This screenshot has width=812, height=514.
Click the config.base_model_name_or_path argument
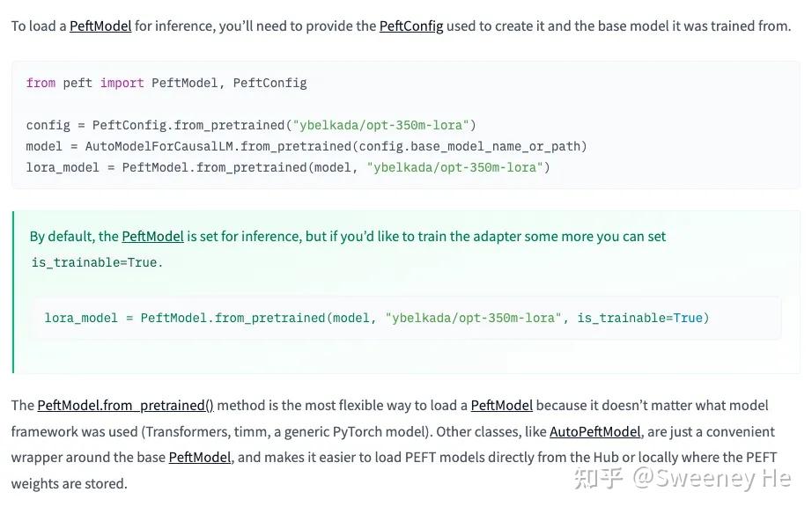[476, 146]
